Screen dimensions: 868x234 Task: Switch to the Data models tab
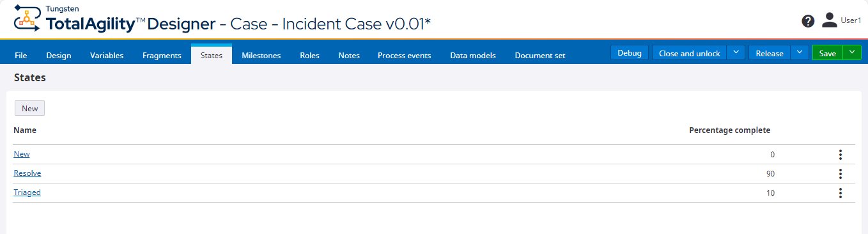coord(473,55)
